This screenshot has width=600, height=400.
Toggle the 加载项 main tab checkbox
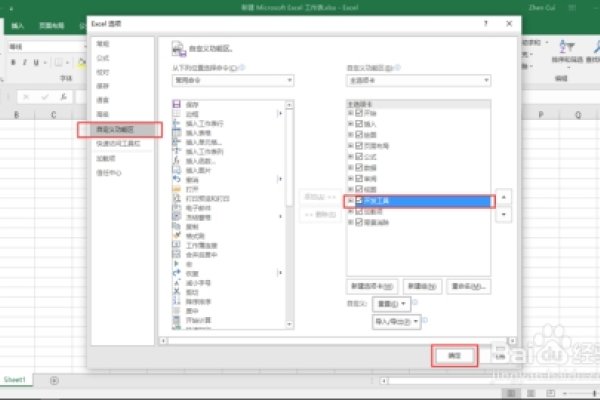pyautogui.click(x=359, y=211)
